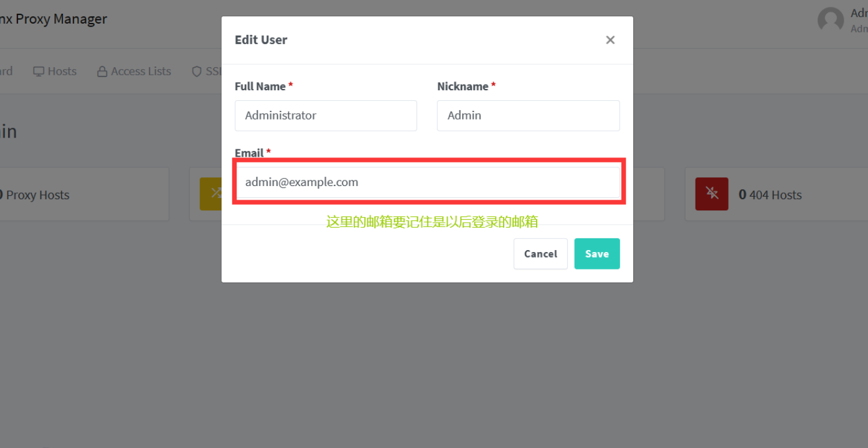868x448 pixels.
Task: Click the Nginx Proxy Manager title
Action: 53,19
